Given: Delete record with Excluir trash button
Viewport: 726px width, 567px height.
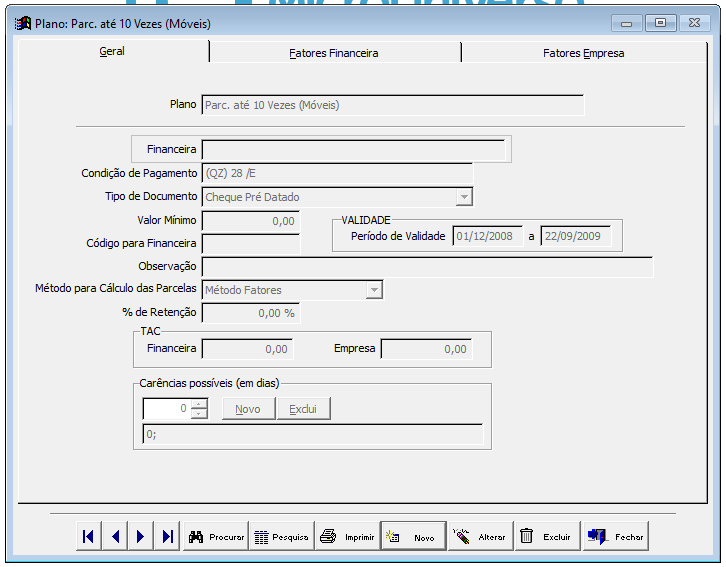Looking at the screenshot, I should click(x=545, y=537).
